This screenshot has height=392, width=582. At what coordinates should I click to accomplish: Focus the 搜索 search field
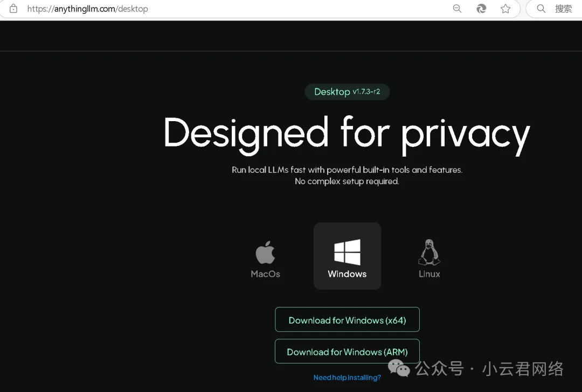[x=564, y=9]
